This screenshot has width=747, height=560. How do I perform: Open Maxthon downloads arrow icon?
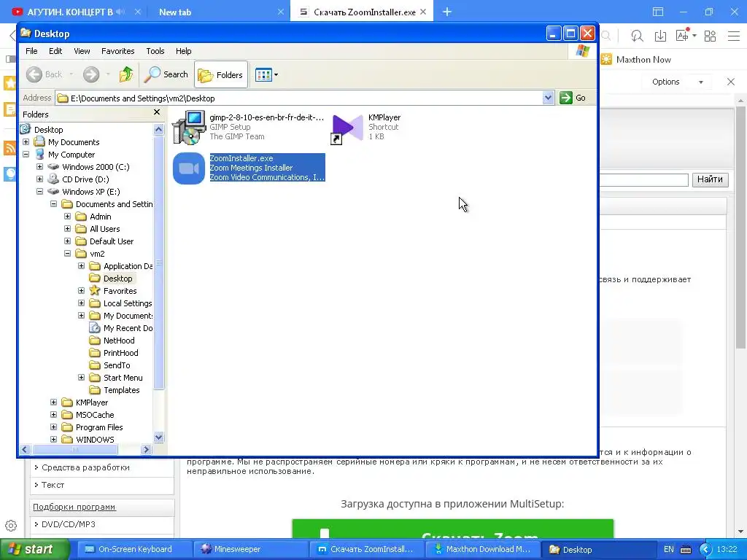(660, 36)
